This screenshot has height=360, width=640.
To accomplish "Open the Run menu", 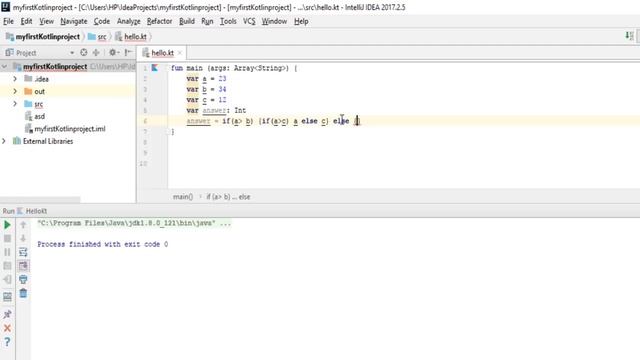I will [x=207, y=21].
